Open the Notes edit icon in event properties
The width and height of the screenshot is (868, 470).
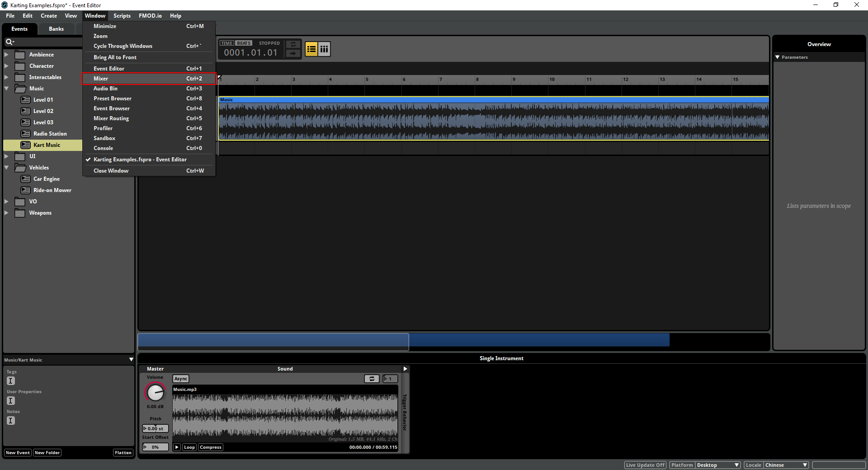pyautogui.click(x=10, y=420)
